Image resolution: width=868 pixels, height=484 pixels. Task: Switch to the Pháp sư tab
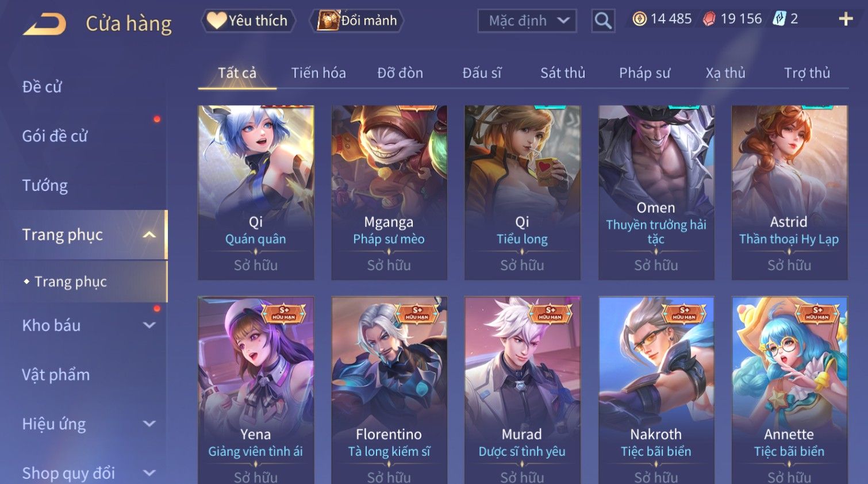pos(644,73)
